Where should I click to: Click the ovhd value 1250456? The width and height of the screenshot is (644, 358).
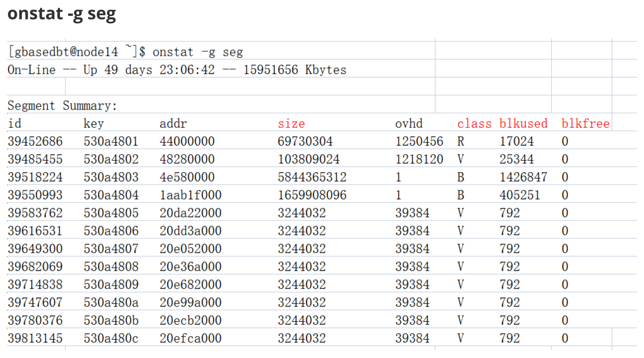point(419,141)
